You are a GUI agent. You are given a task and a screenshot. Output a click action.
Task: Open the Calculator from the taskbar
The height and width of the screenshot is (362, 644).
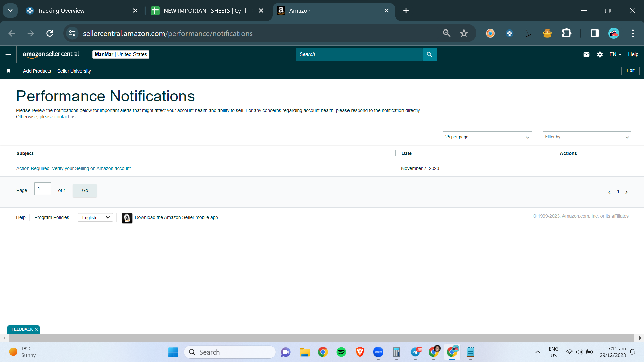(397, 352)
